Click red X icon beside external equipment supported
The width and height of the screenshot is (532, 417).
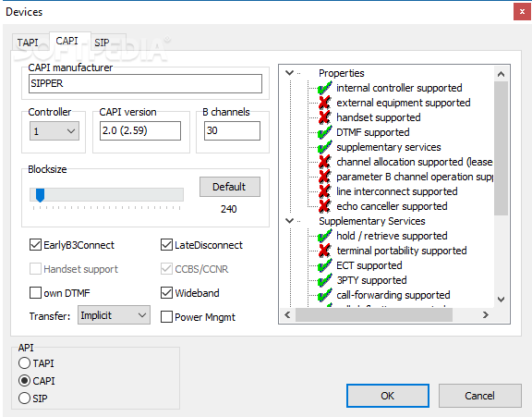(324, 103)
